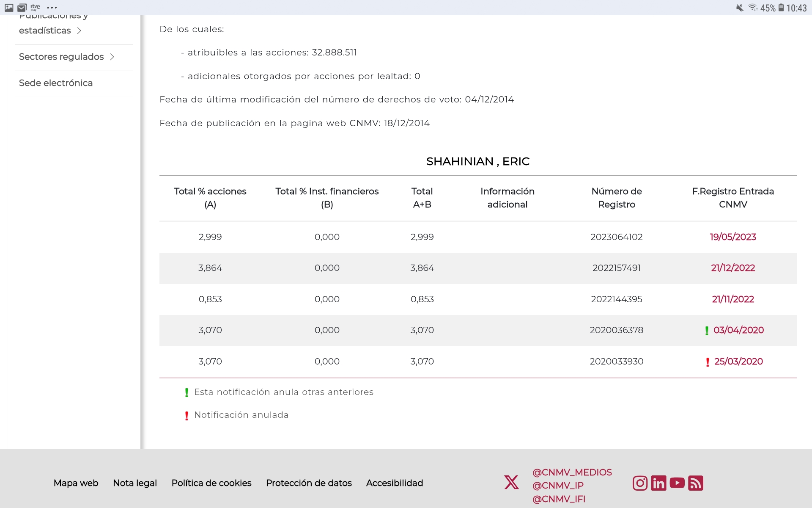Click red exclamation legend icon
812x508 pixels.
187,416
